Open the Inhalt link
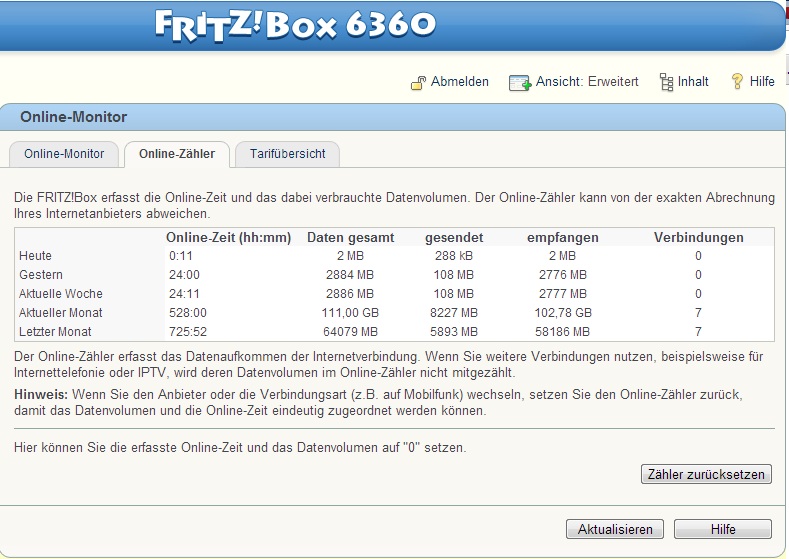Image resolution: width=789 pixels, height=559 pixels. pyautogui.click(x=693, y=82)
